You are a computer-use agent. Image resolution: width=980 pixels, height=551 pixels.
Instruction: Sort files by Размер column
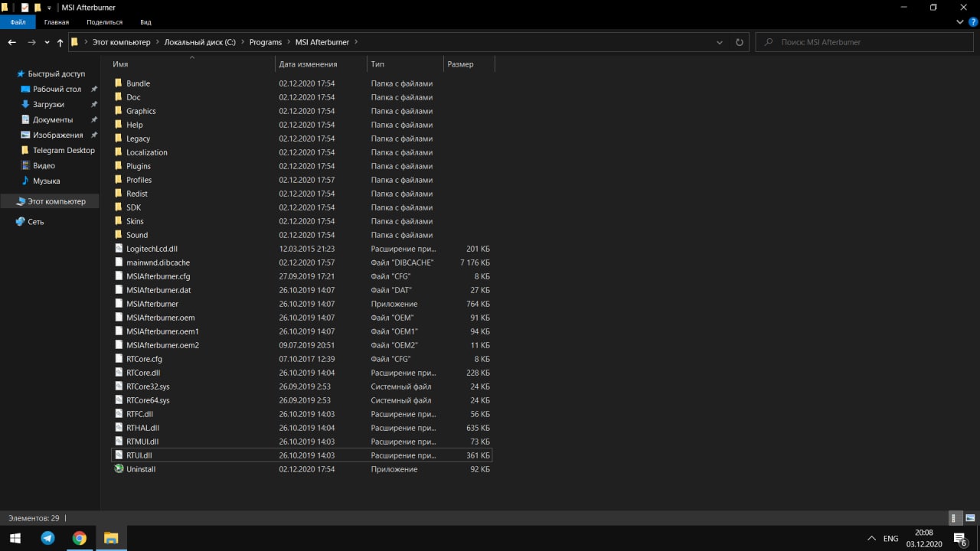[x=469, y=64]
